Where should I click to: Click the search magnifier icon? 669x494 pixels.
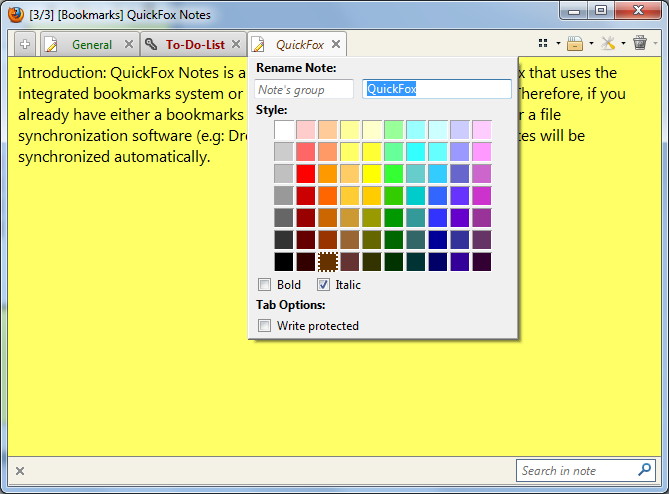pos(644,470)
